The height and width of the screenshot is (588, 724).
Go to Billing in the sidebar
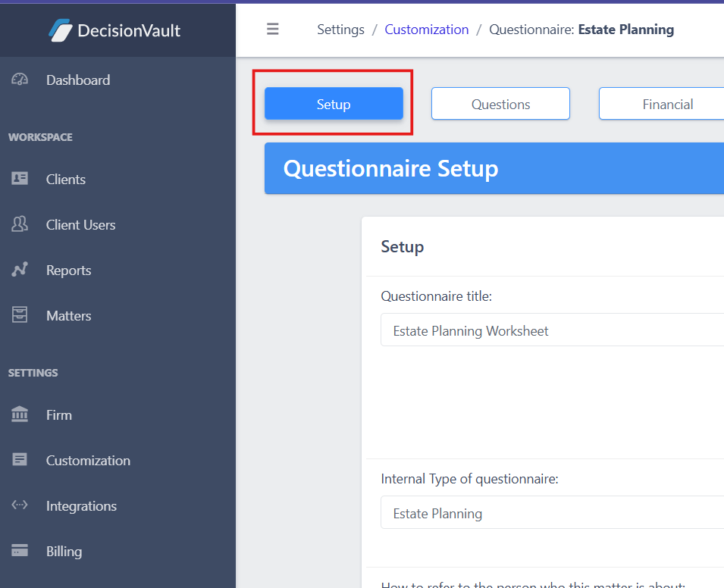[x=64, y=551]
